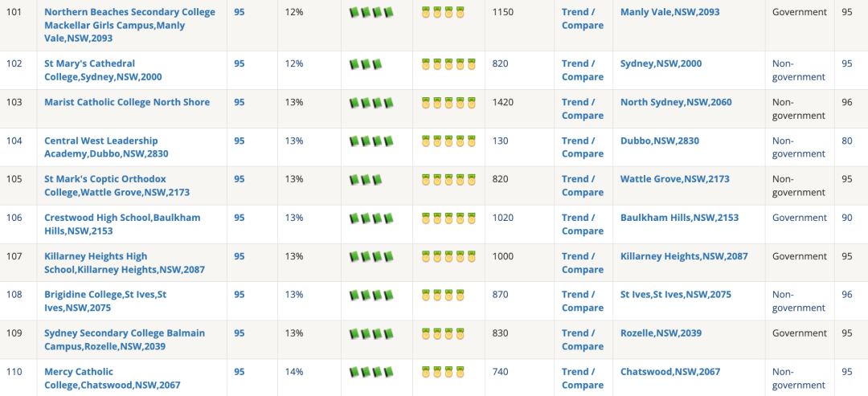Open the Killarney Heights,NSW,2087 location link
The height and width of the screenshot is (396, 868).
684,256
